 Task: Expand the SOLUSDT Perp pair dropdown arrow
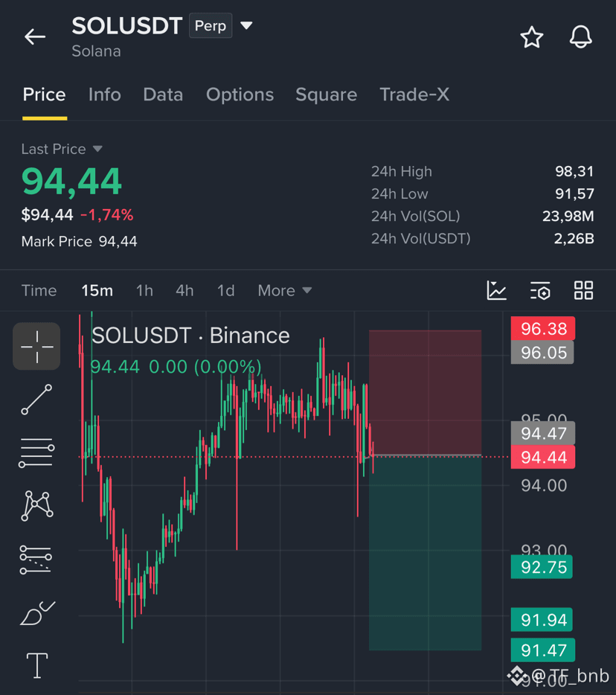pyautogui.click(x=246, y=26)
